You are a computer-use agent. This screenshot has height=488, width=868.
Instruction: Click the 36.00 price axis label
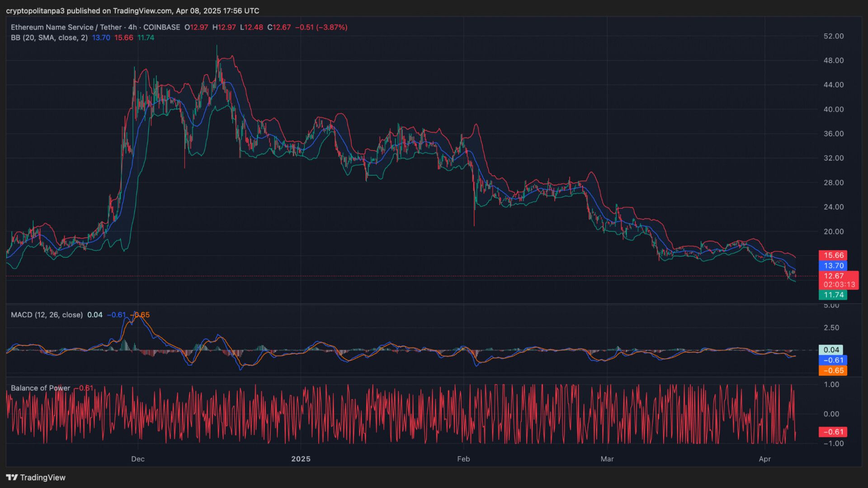tap(834, 134)
